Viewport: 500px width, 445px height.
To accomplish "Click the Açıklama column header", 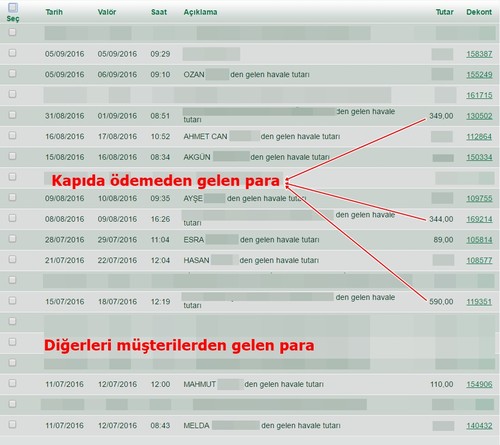I will tap(200, 12).
